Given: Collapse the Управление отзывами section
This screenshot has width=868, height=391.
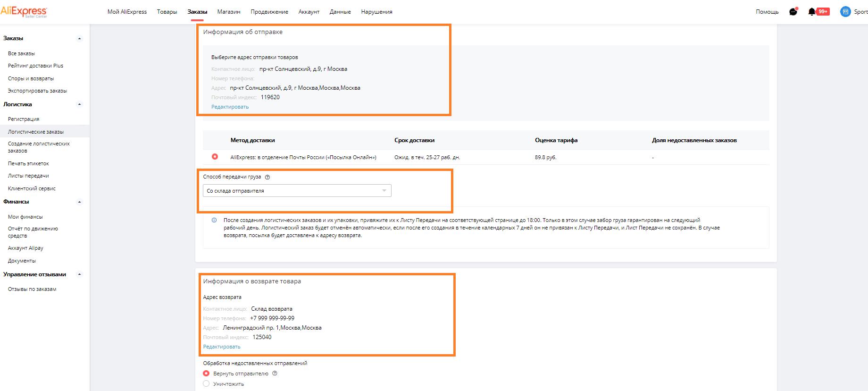Looking at the screenshot, I should (x=79, y=274).
